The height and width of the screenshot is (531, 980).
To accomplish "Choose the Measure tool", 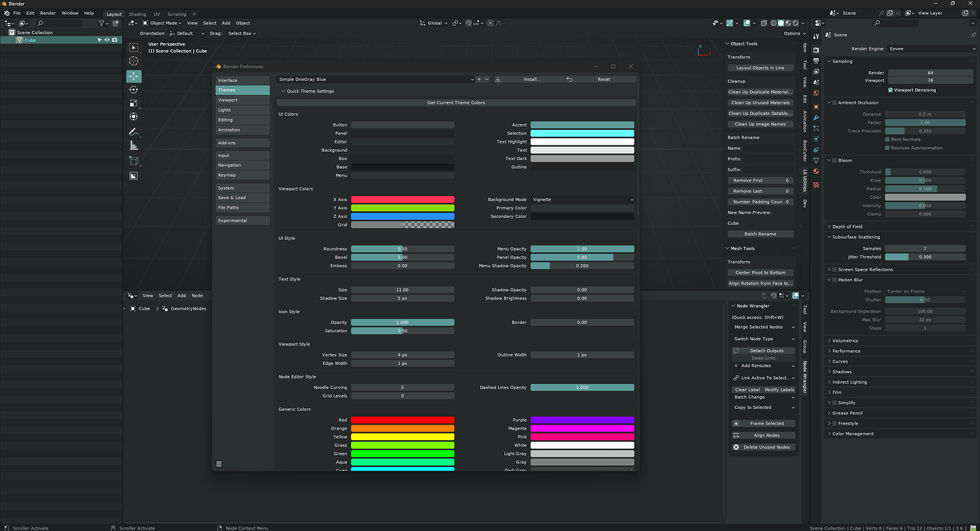I will coord(134,146).
